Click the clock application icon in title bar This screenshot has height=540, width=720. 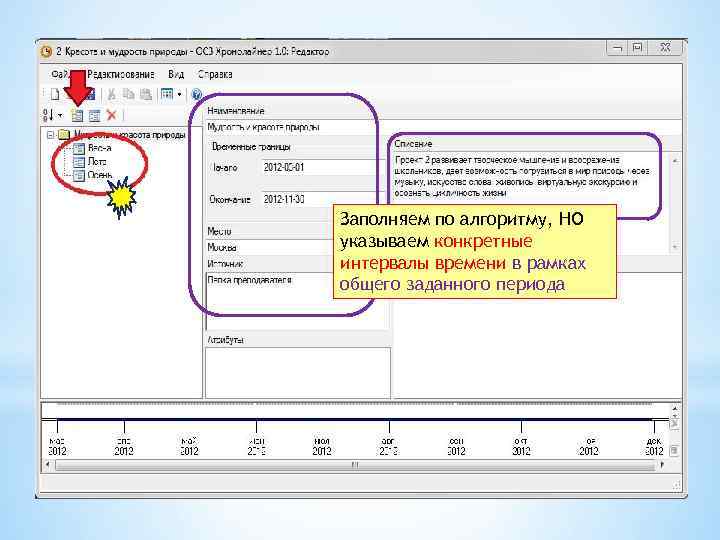(46, 51)
